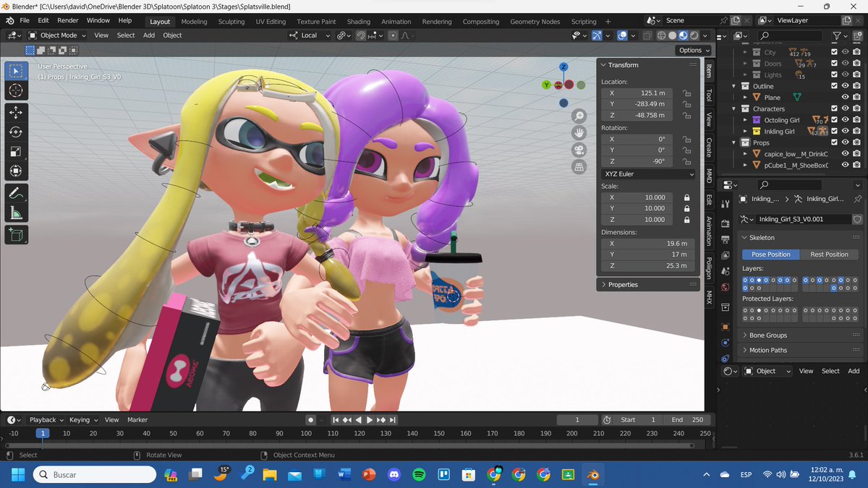The height and width of the screenshot is (488, 868).
Task: Open the Add menu in viewport header
Action: 149,35
